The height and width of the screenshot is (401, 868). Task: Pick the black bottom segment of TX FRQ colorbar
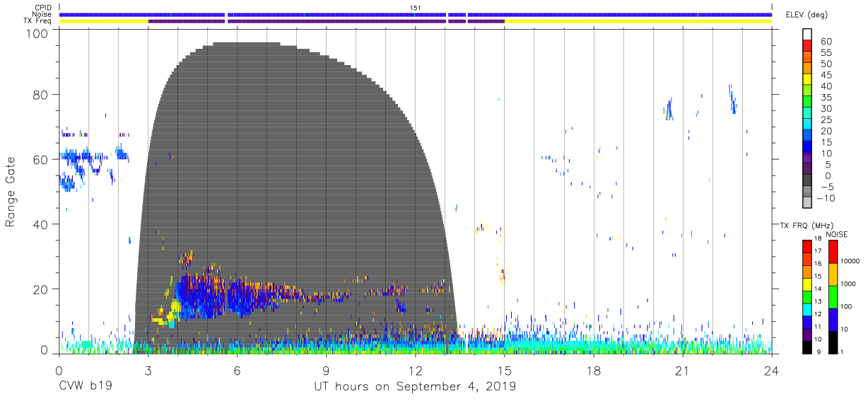click(807, 347)
